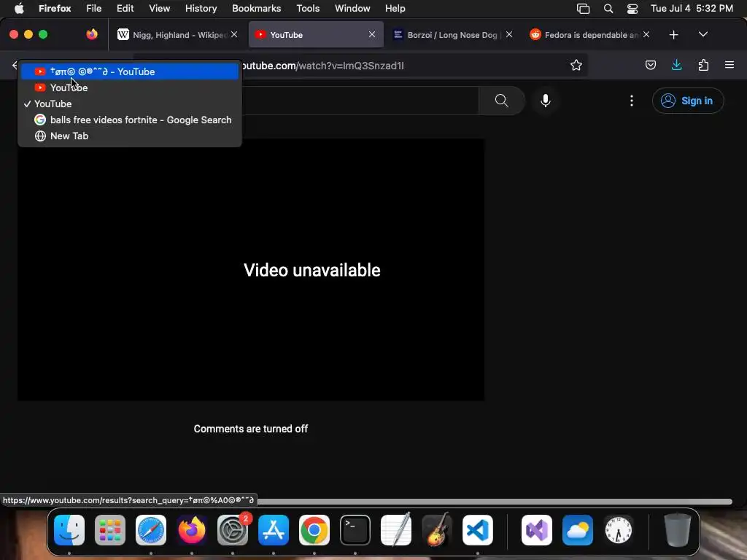747x560 pixels.
Task: Close the Borzoi tab
Action: point(509,34)
